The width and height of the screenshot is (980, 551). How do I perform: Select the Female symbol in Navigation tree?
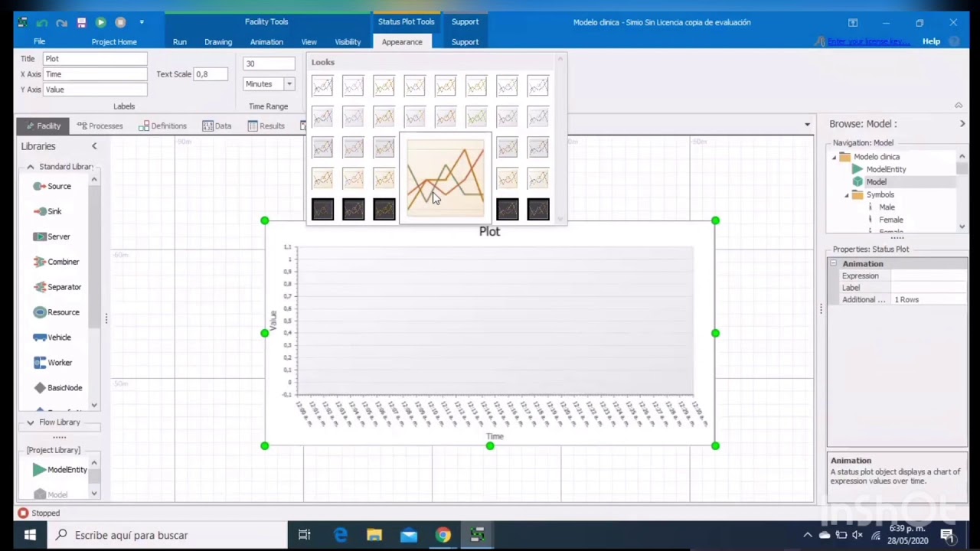pyautogui.click(x=890, y=220)
